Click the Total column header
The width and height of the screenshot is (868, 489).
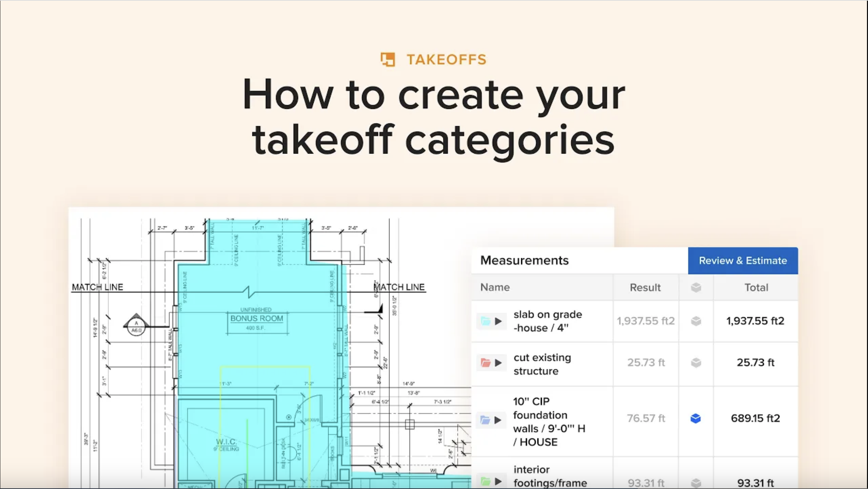click(x=756, y=287)
